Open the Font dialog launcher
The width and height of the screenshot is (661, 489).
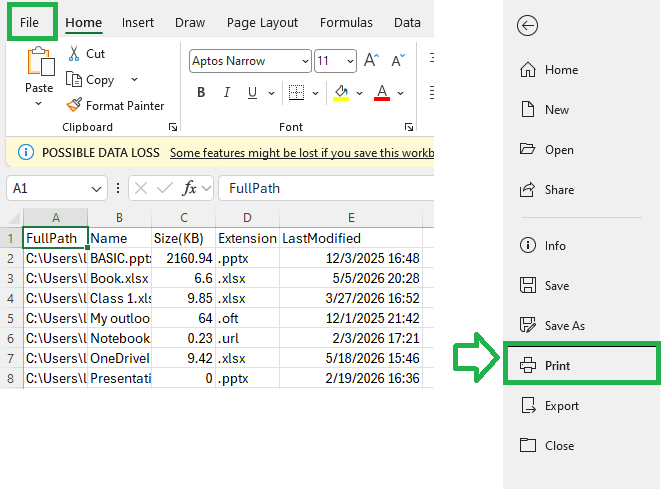point(409,127)
